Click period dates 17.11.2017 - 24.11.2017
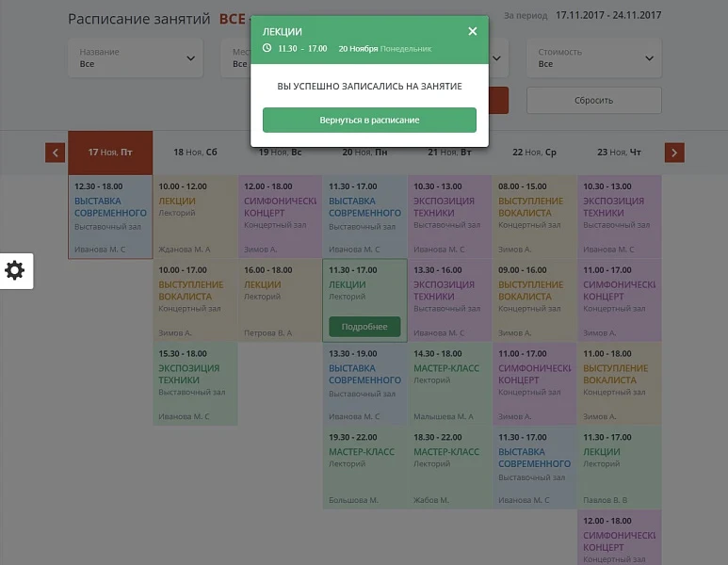728x565 pixels. click(x=608, y=15)
